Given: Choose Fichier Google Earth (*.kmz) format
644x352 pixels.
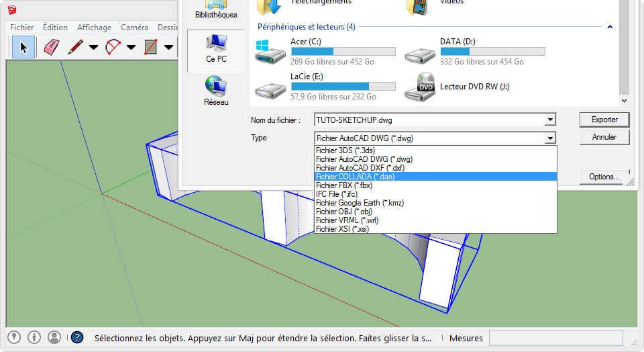Looking at the screenshot, I should click(x=435, y=203).
